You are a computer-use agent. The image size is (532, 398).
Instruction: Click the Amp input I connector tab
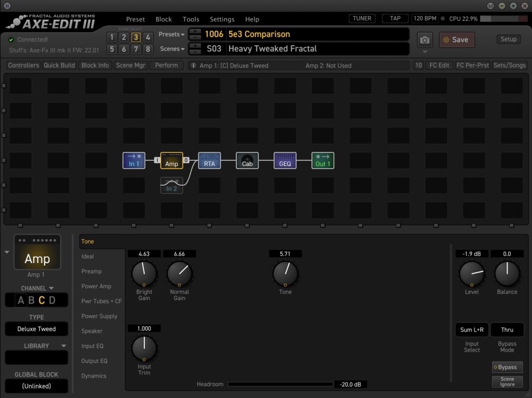pyautogui.click(x=157, y=160)
